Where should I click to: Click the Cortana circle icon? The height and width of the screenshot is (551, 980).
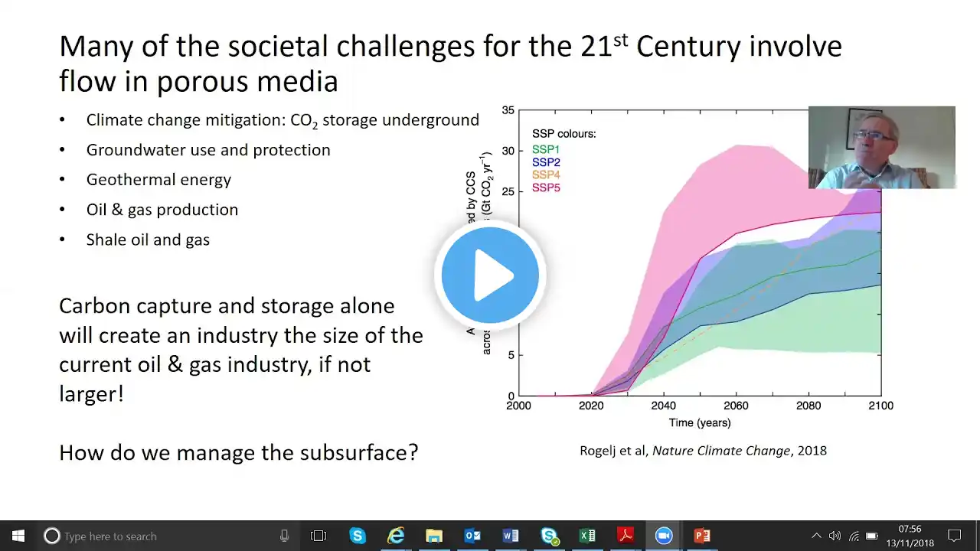[52, 536]
